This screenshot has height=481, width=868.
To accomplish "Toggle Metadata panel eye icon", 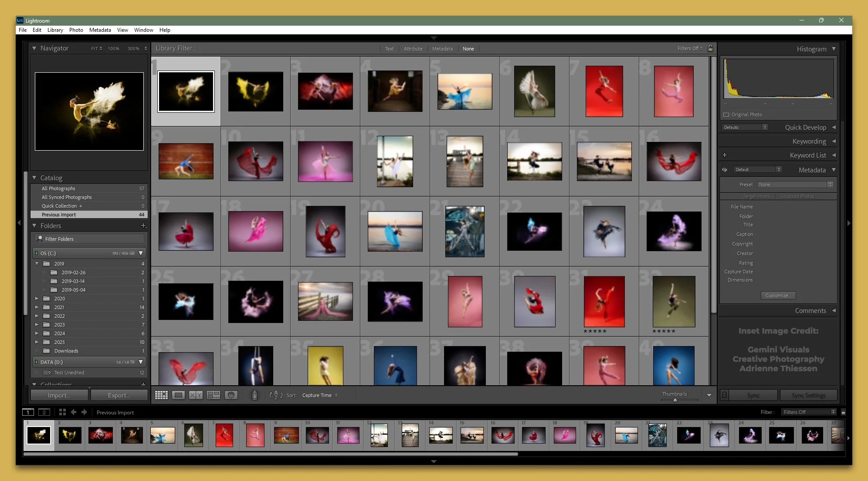I will click(x=725, y=170).
